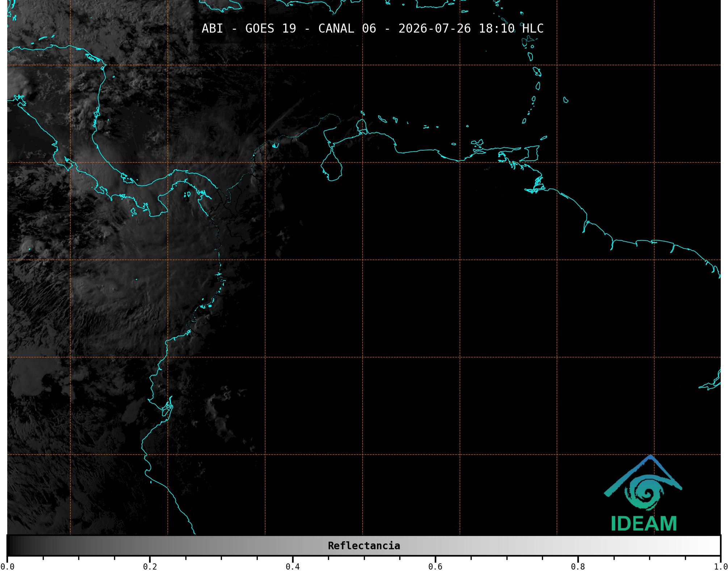The width and height of the screenshot is (728, 571).
Task: Click the timestamp '2026-07-26 18:10 HLC'
Action: tap(471, 28)
